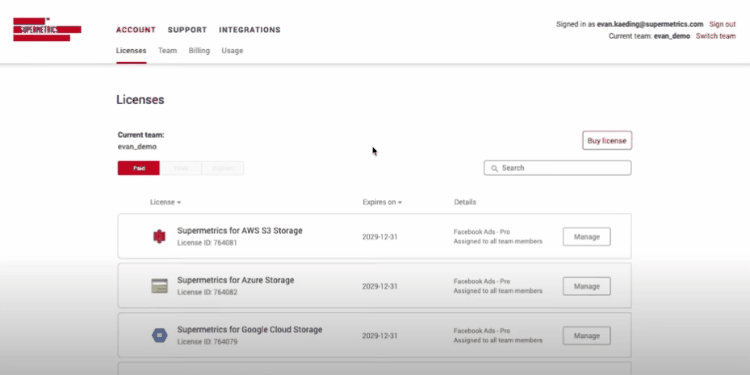Image resolution: width=750 pixels, height=375 pixels.
Task: Open the ACCOUNT menu
Action: point(136,30)
